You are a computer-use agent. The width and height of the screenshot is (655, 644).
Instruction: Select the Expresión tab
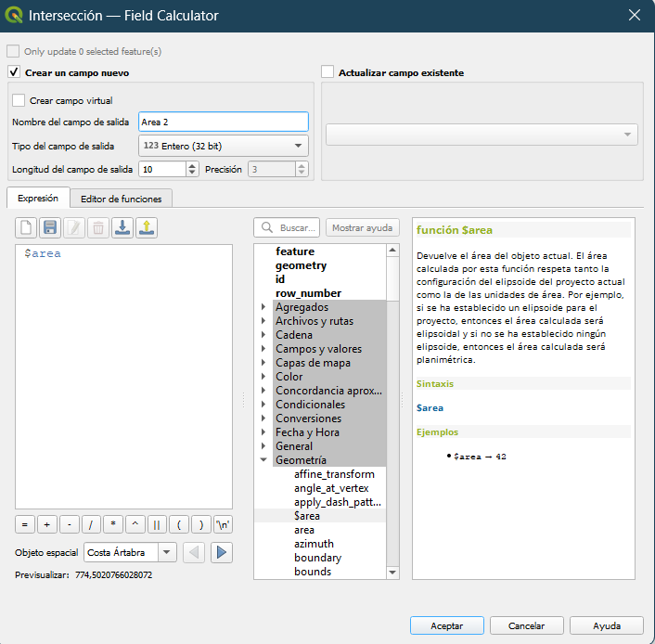pyautogui.click(x=38, y=199)
